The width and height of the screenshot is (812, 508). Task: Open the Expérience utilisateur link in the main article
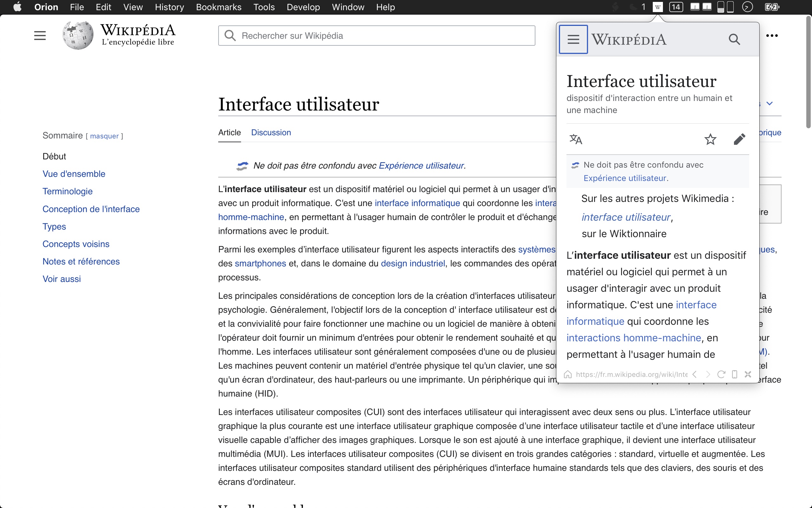click(421, 166)
